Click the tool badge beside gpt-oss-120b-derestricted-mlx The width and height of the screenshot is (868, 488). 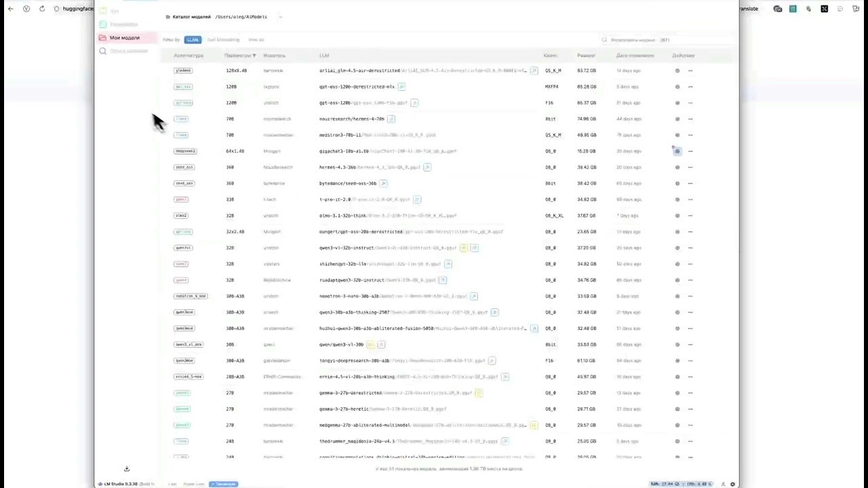click(401, 87)
